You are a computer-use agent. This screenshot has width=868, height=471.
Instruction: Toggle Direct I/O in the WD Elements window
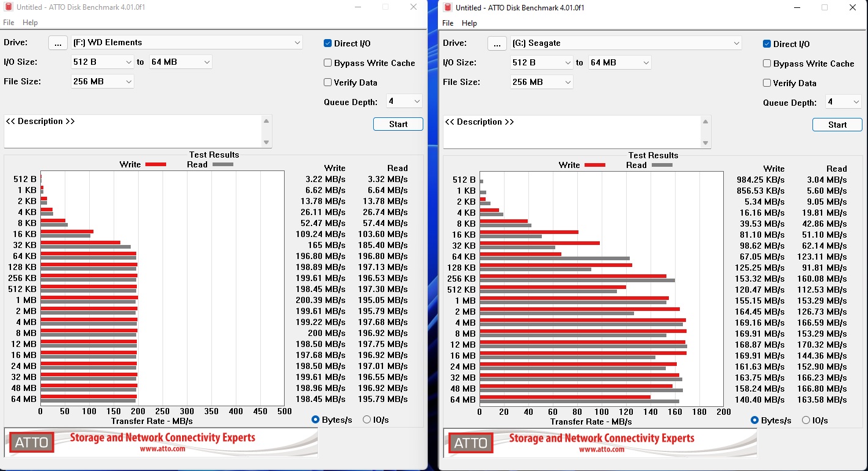328,43
